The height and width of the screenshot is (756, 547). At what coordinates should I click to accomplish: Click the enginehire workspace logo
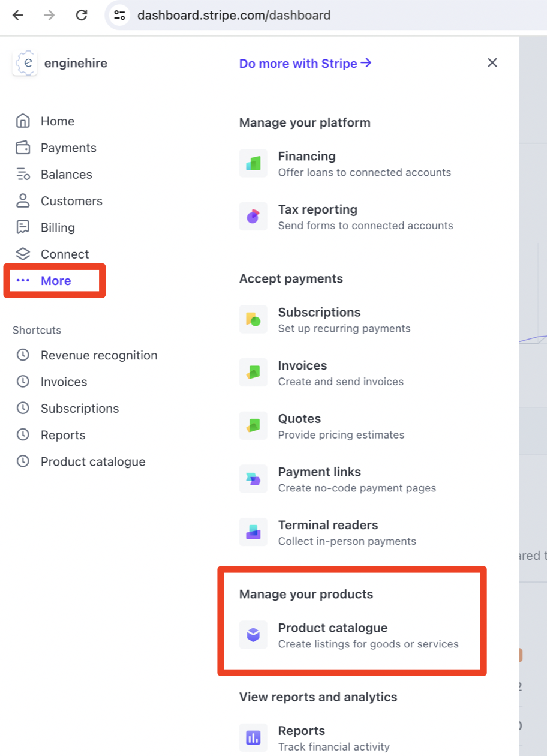click(x=25, y=62)
